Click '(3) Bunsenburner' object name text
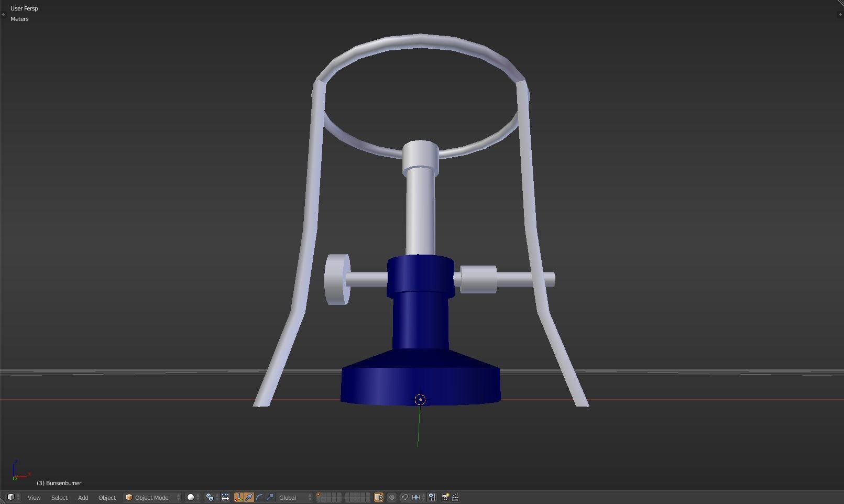 click(59, 483)
